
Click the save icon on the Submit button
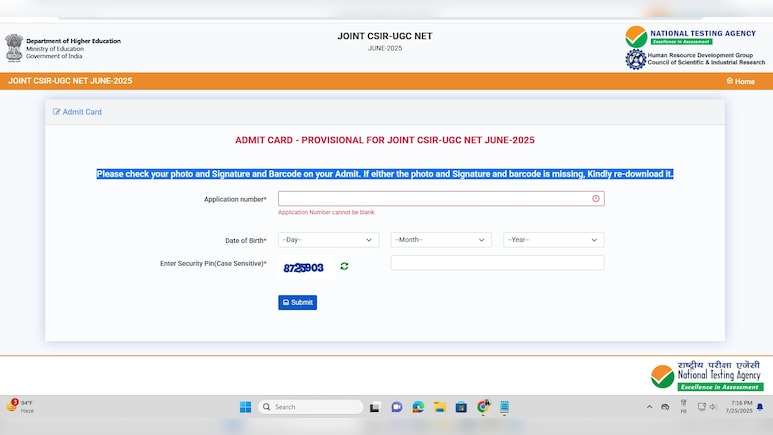click(286, 302)
